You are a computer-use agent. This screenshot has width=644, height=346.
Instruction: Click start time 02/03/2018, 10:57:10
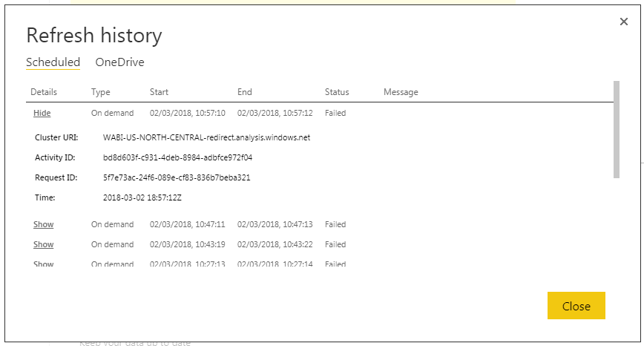[187, 113]
